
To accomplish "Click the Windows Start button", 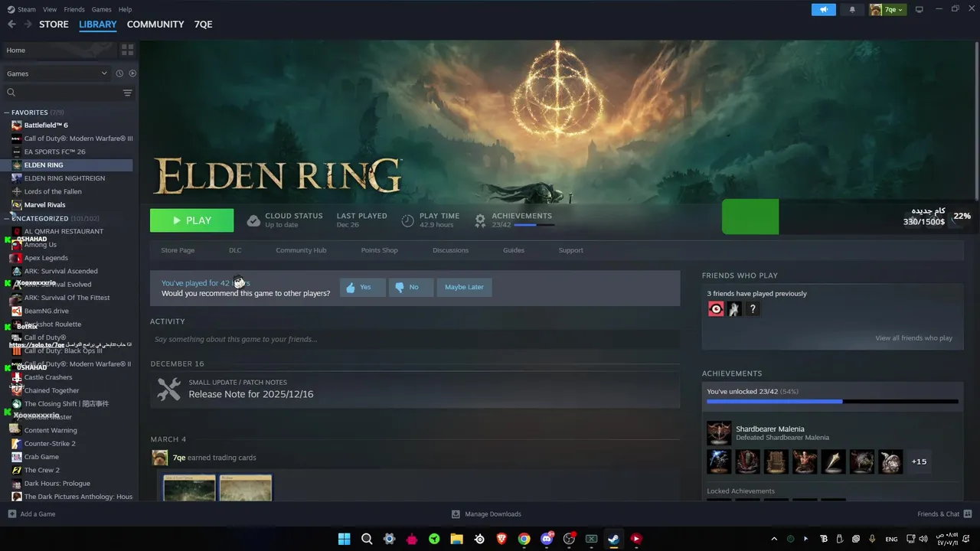I will click(344, 539).
